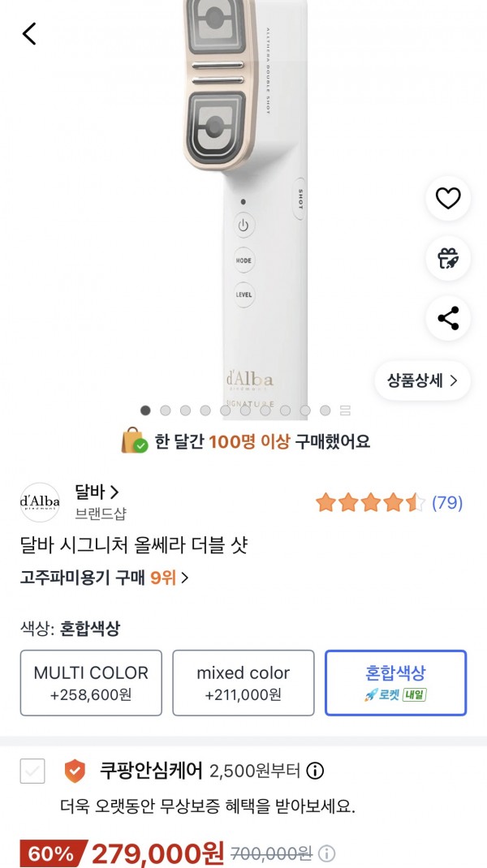Share this product via share icon

coord(448,318)
